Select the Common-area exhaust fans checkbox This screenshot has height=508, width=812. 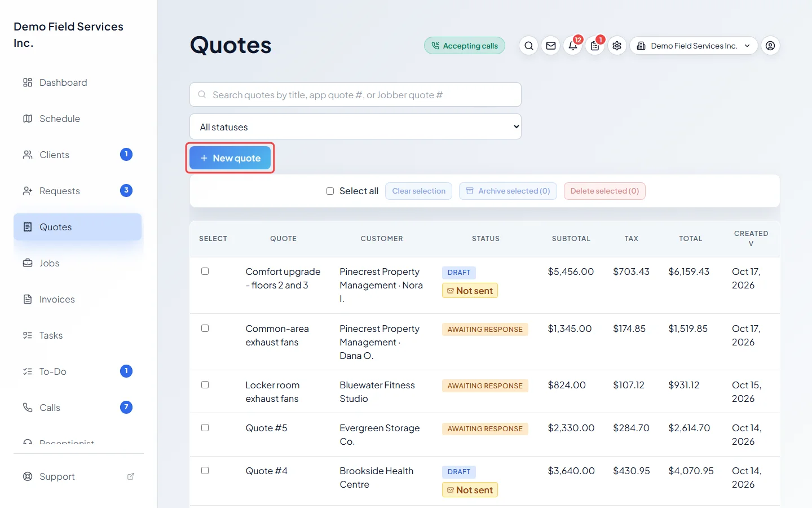tap(205, 329)
